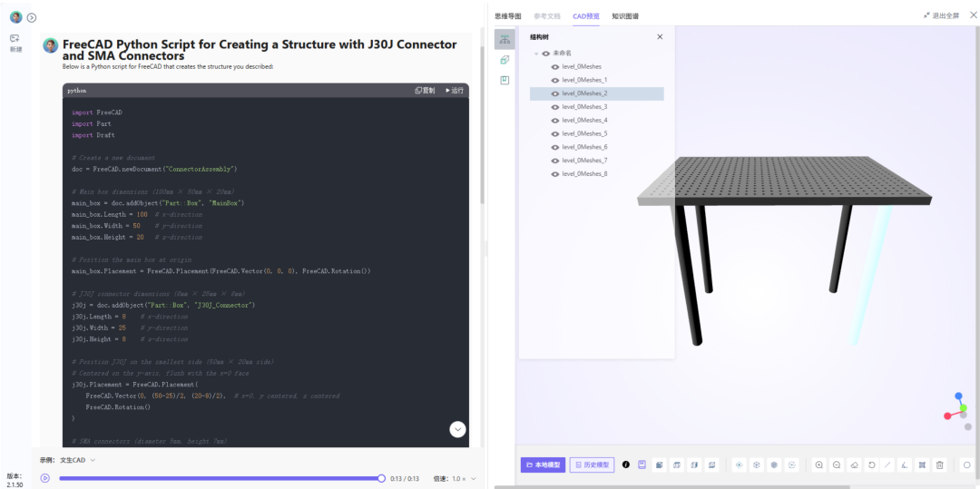
Task: Select the angle measure tool
Action: coord(905,465)
